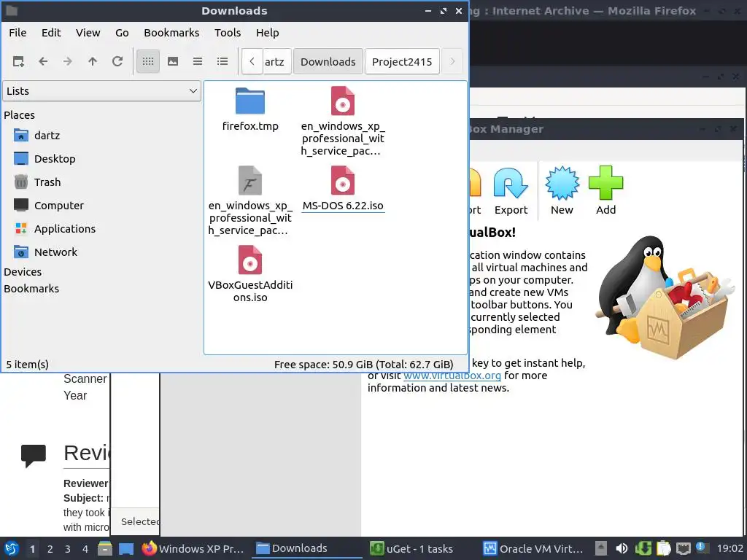This screenshot has width=747, height=560.
Task: Switch to Firefox Windows XP taskbar entry
Action: click(193, 548)
